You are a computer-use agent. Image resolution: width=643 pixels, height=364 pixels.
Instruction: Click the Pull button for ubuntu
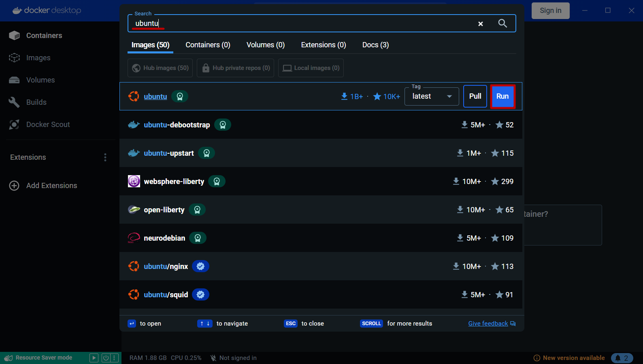click(x=475, y=96)
